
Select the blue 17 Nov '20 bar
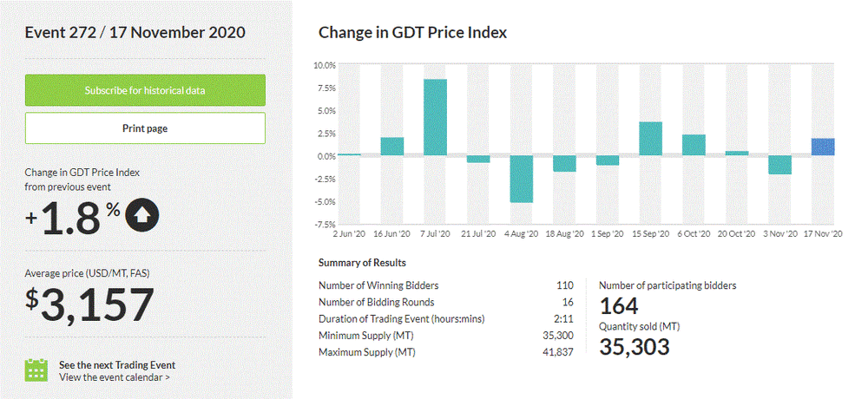(823, 147)
